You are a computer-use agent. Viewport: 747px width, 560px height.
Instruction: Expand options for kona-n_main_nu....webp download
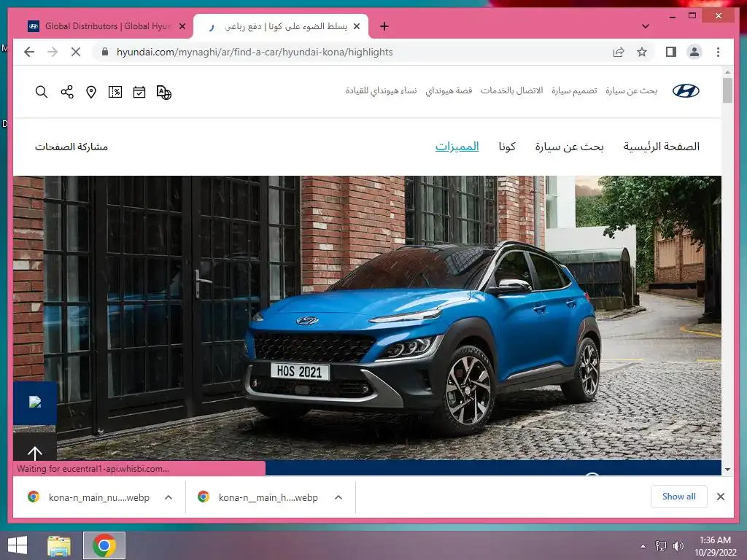(169, 497)
